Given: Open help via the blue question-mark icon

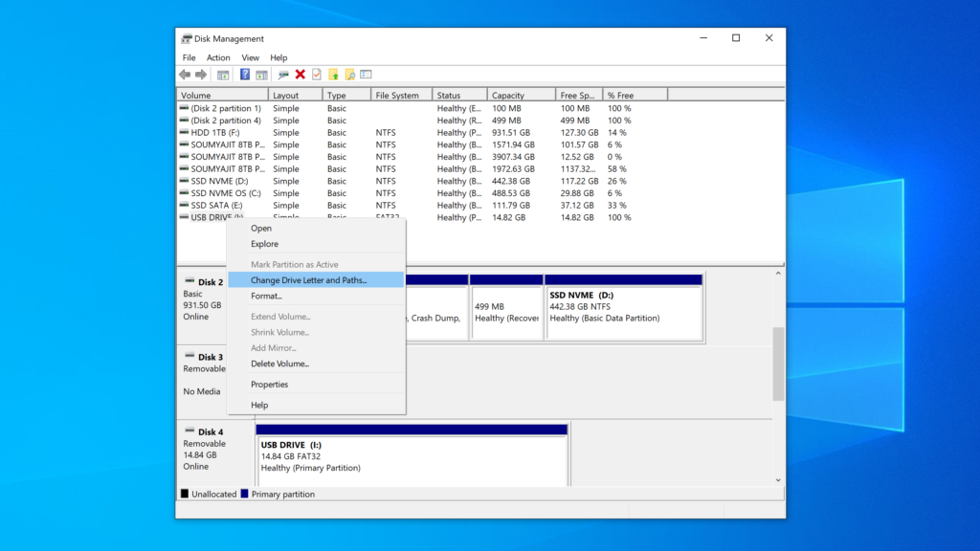Looking at the screenshot, I should [245, 75].
